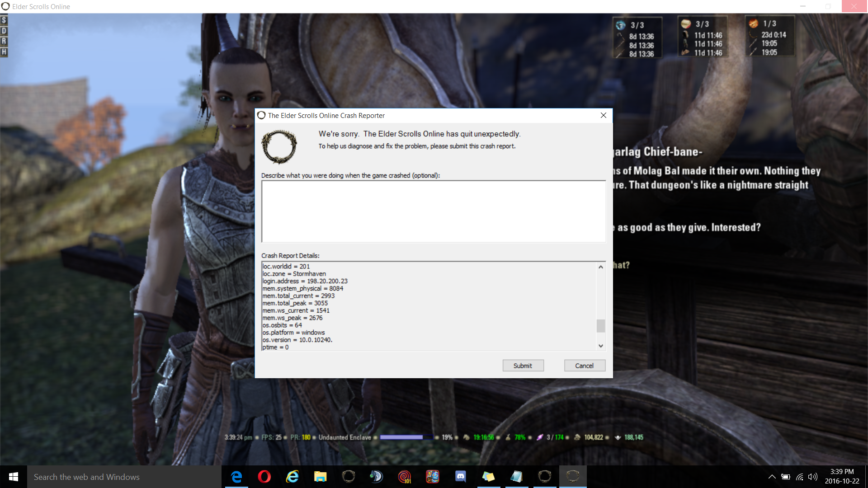Close the Crash Reporter dialog

pos(603,115)
